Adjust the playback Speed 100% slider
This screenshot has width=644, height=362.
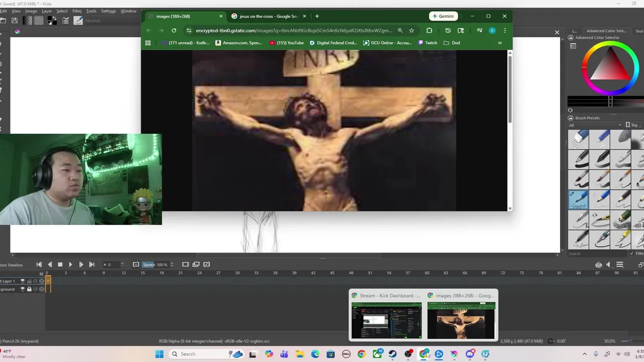click(x=157, y=264)
